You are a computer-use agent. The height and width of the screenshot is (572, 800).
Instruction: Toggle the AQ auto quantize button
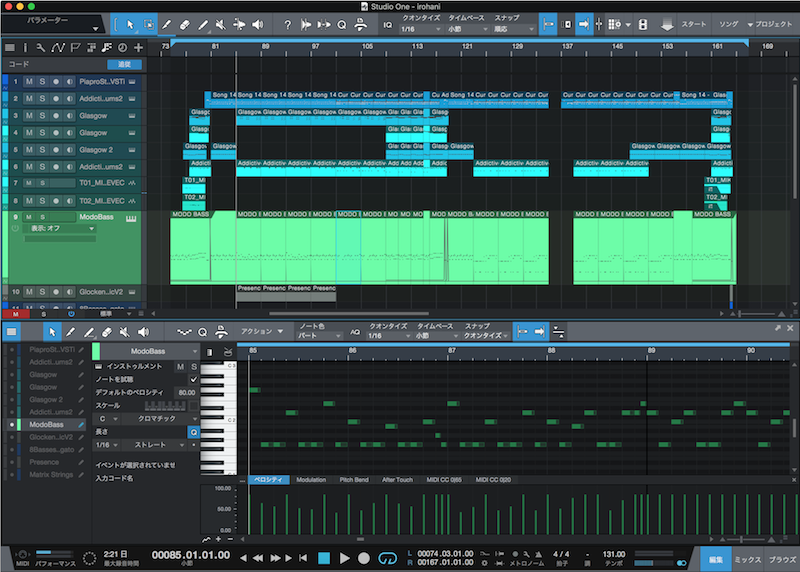(x=355, y=332)
